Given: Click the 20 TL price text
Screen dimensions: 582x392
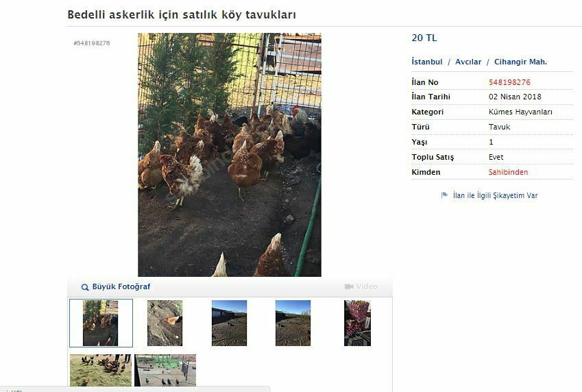Looking at the screenshot, I should tap(424, 38).
